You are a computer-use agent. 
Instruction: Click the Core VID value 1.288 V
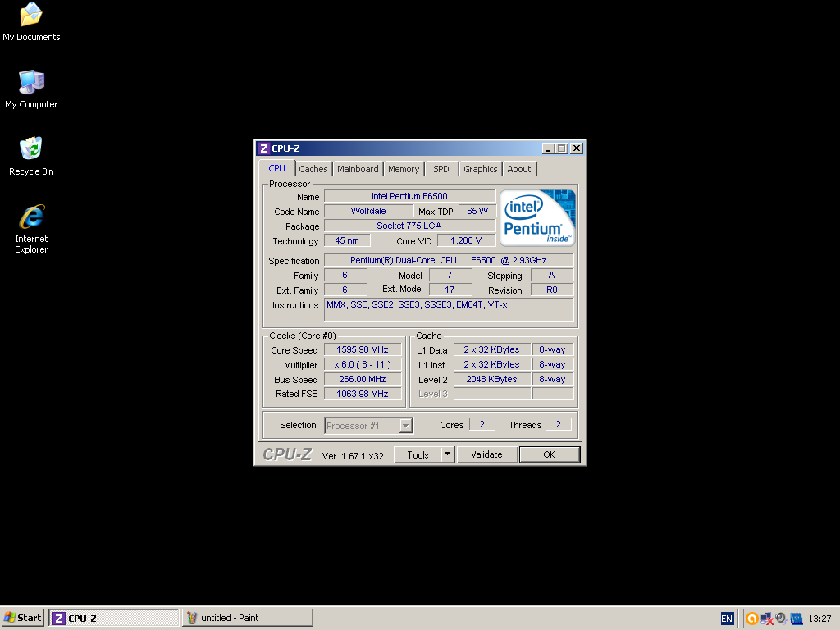(466, 240)
